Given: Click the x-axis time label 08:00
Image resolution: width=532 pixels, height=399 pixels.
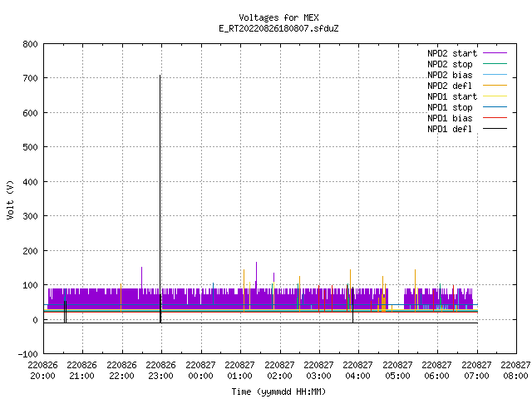Looking at the screenshot, I should pos(515,376).
